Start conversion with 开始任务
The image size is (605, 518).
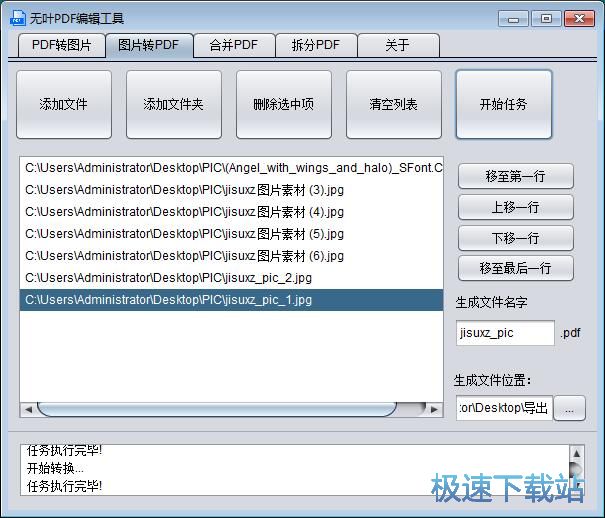(x=504, y=104)
